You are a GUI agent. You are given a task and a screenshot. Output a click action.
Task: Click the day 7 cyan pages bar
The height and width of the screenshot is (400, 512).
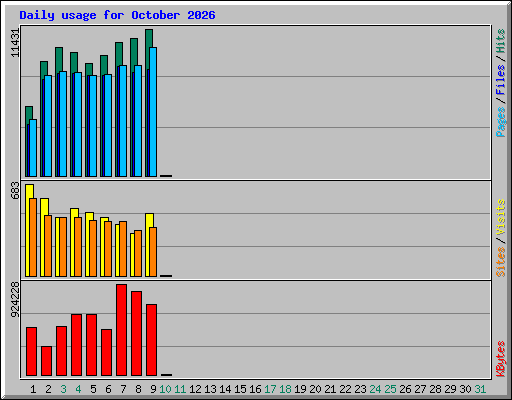123,121
